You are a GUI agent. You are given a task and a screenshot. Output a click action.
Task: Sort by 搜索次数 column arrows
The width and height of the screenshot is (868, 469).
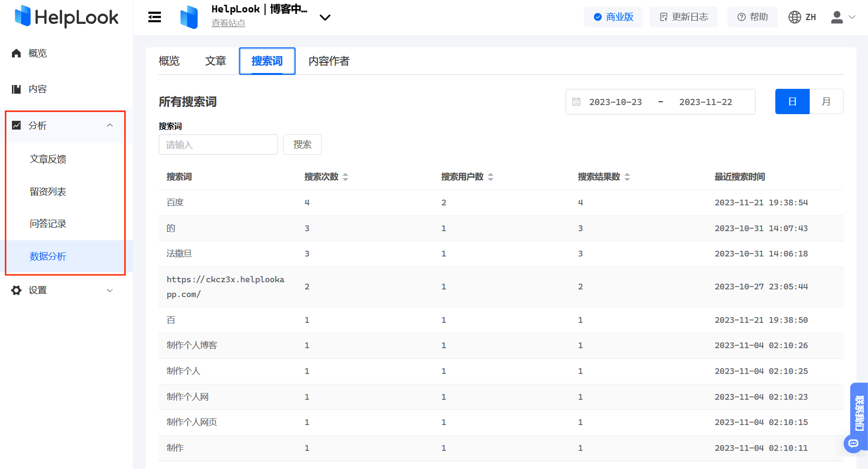[345, 177]
